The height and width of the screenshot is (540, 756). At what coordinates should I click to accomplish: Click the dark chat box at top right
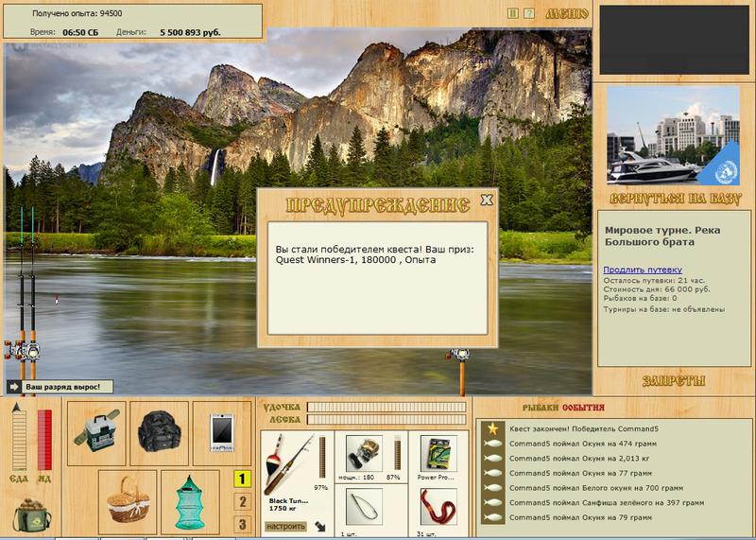coord(674,40)
